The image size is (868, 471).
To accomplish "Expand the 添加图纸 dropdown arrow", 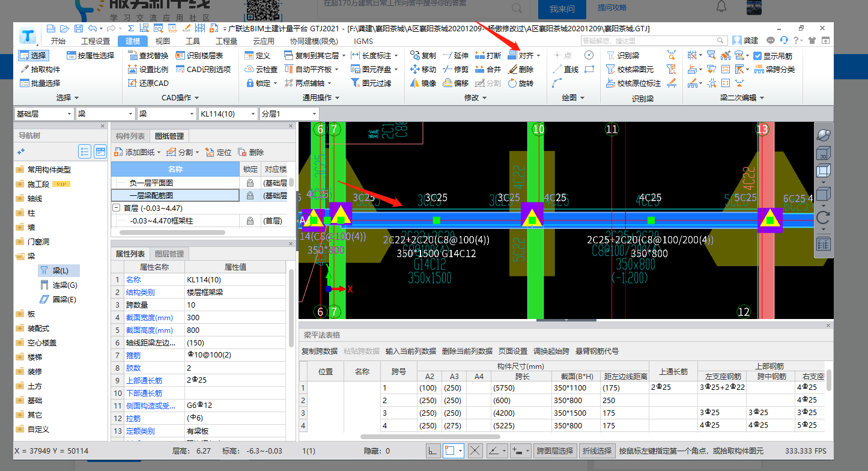I will pyautogui.click(x=159, y=152).
